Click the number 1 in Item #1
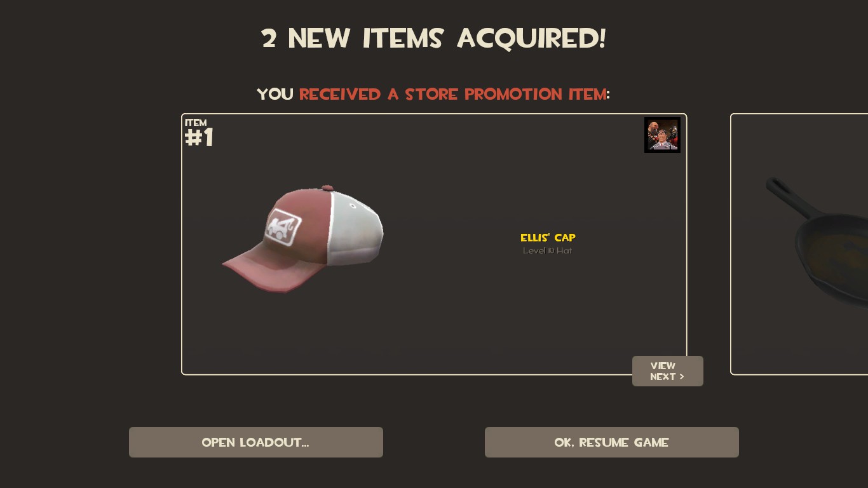This screenshot has height=488, width=868. 207,137
